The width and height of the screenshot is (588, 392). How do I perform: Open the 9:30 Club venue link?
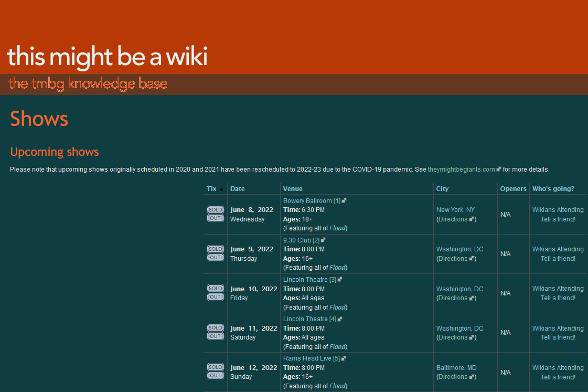click(x=297, y=240)
